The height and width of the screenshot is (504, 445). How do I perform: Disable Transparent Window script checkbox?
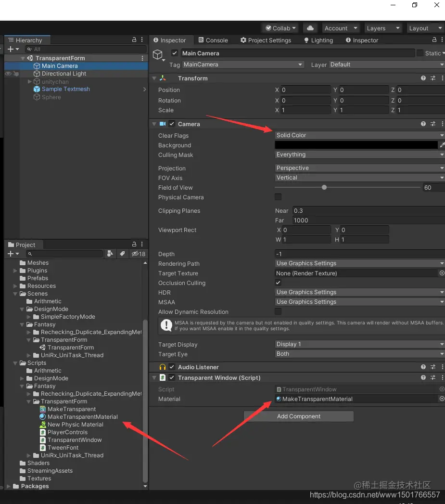tap(172, 377)
